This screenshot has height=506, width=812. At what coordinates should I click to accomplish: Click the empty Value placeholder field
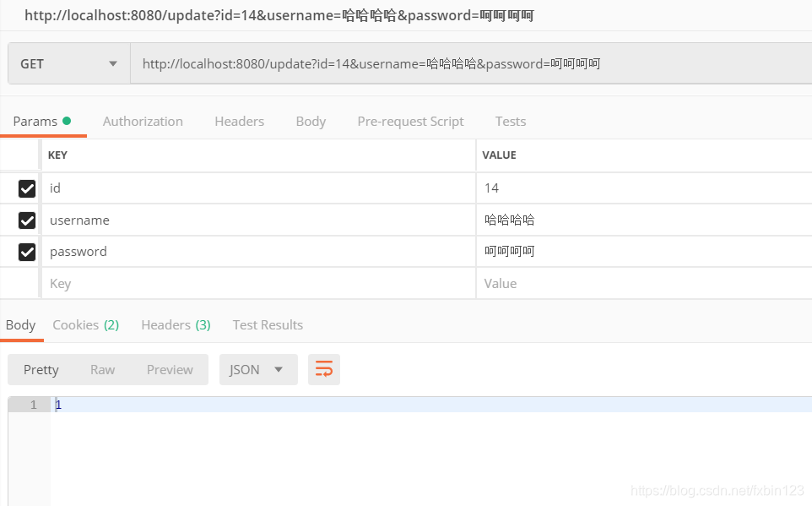tap(644, 284)
